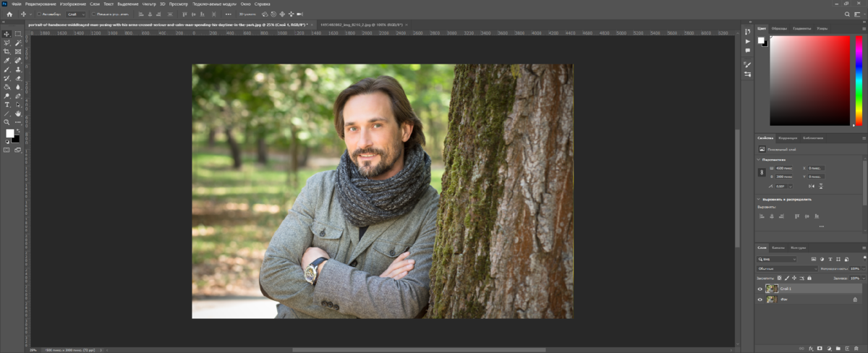Select the Brush tool
The width and height of the screenshot is (868, 353).
click(x=7, y=69)
